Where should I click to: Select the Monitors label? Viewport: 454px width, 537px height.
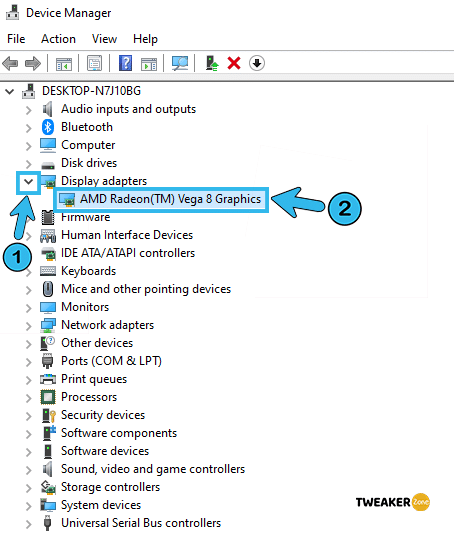(85, 307)
